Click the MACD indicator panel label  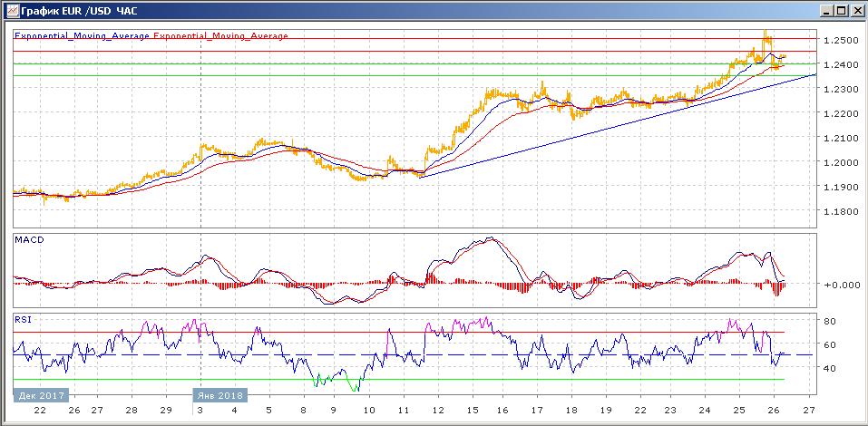tap(29, 240)
